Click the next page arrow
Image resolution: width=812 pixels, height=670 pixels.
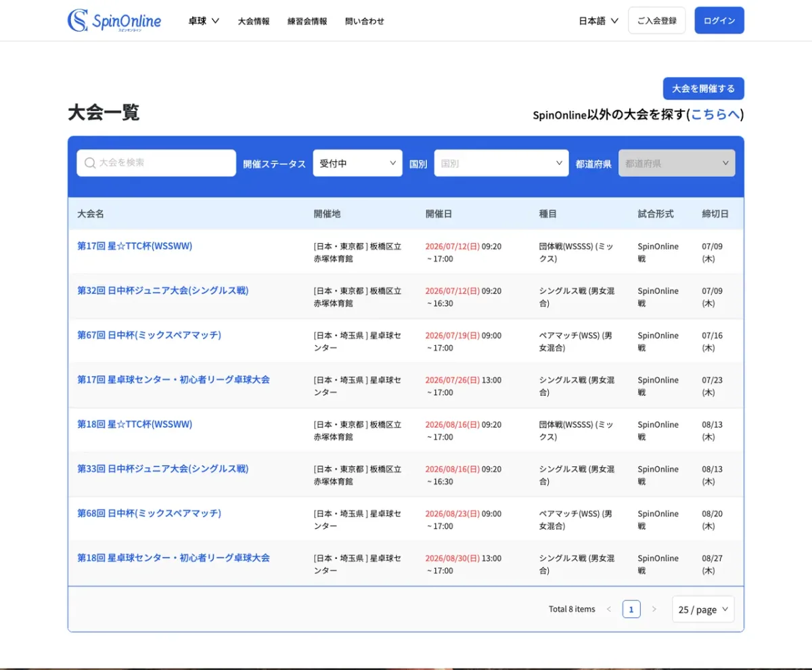tap(654, 609)
